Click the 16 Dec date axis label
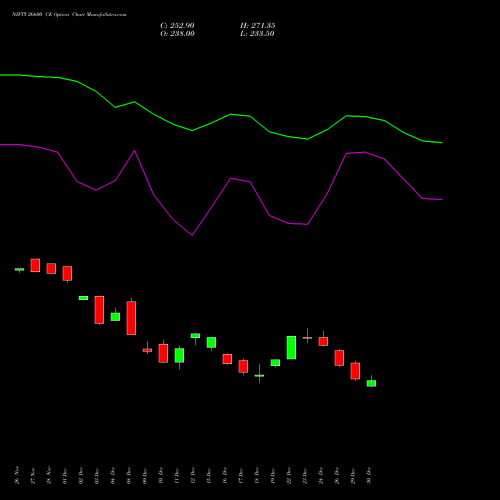Screen dimensions: 500x500 225,476
